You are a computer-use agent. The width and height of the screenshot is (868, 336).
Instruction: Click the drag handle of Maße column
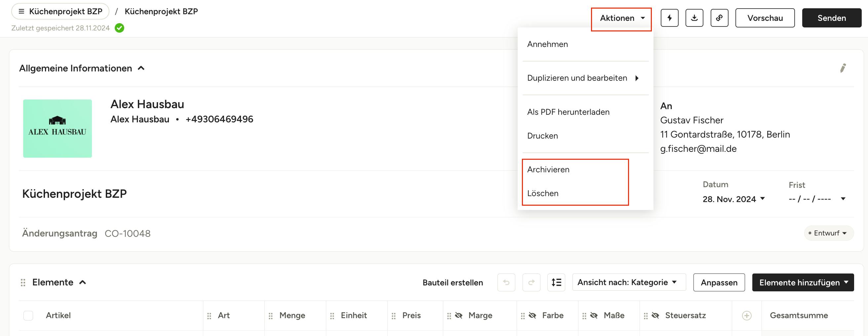(x=584, y=316)
